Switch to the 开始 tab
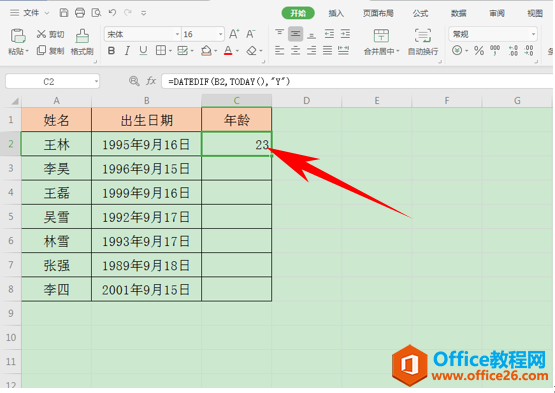The height and width of the screenshot is (393, 555). tap(298, 13)
